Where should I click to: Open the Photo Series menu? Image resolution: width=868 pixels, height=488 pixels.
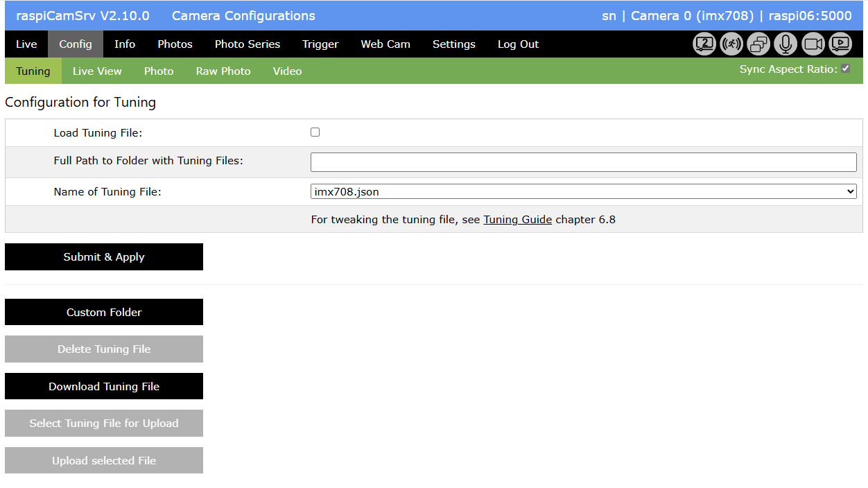click(x=248, y=44)
